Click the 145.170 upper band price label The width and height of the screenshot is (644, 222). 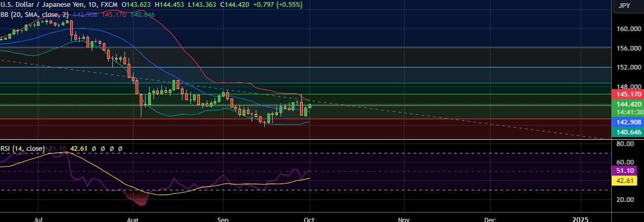point(627,94)
